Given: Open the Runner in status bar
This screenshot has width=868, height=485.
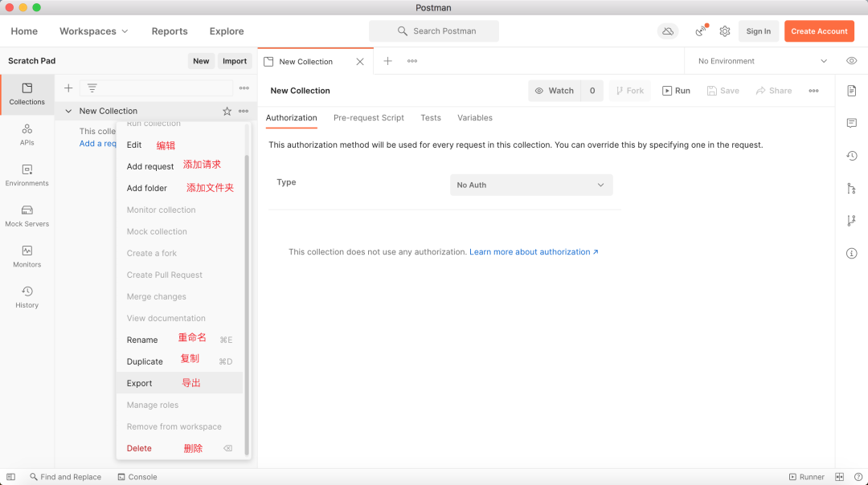Looking at the screenshot, I should point(807,477).
